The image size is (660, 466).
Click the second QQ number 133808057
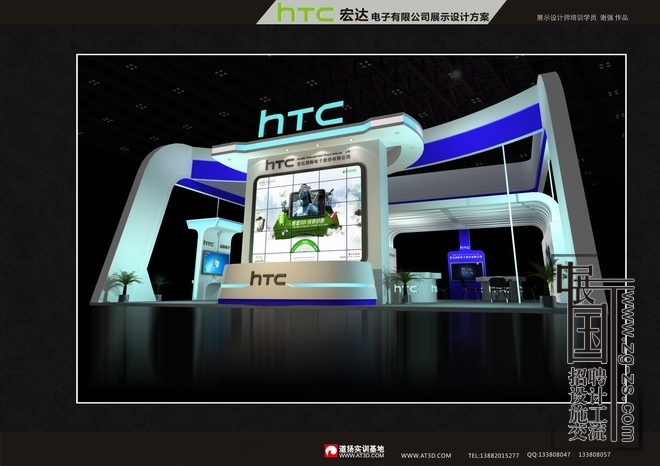(594, 455)
